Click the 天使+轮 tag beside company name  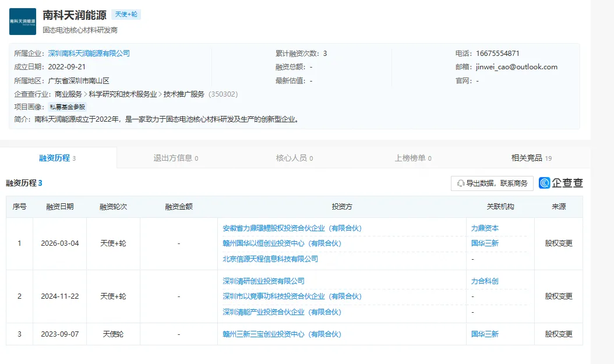(126, 15)
